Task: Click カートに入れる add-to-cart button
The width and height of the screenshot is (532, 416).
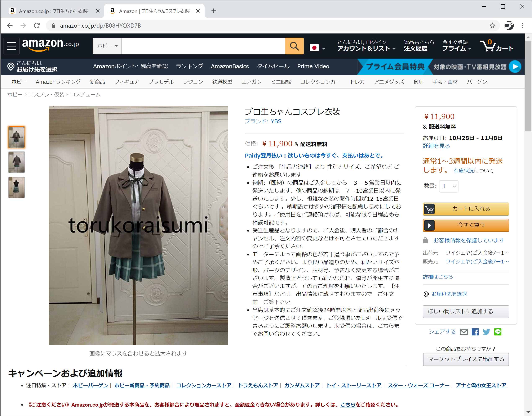Action: point(466,209)
